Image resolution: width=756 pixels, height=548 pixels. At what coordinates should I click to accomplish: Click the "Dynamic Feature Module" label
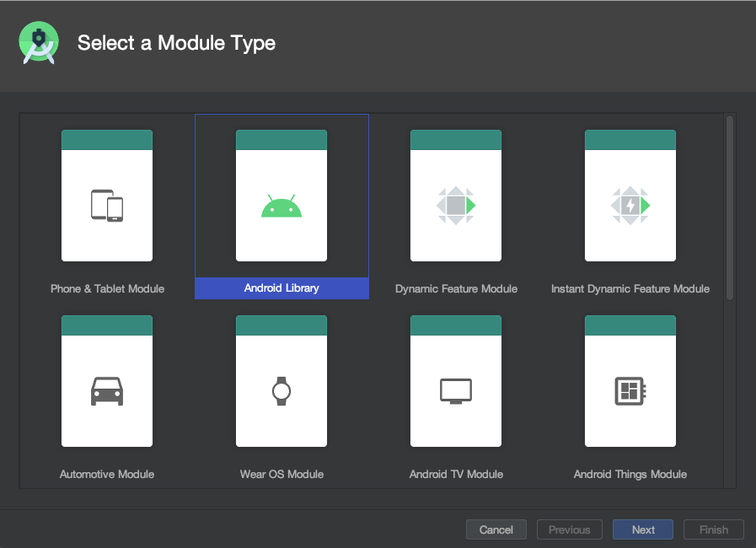tap(456, 288)
